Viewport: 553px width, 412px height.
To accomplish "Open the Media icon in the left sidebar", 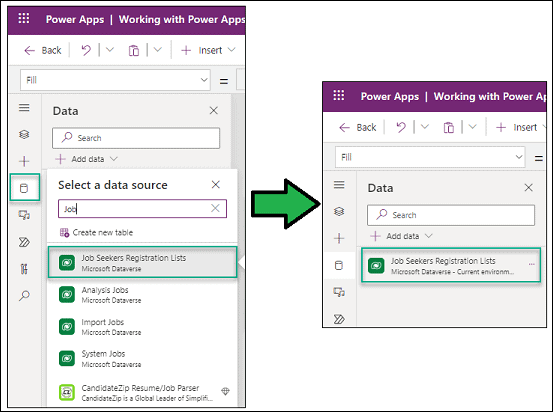I will coord(24,215).
